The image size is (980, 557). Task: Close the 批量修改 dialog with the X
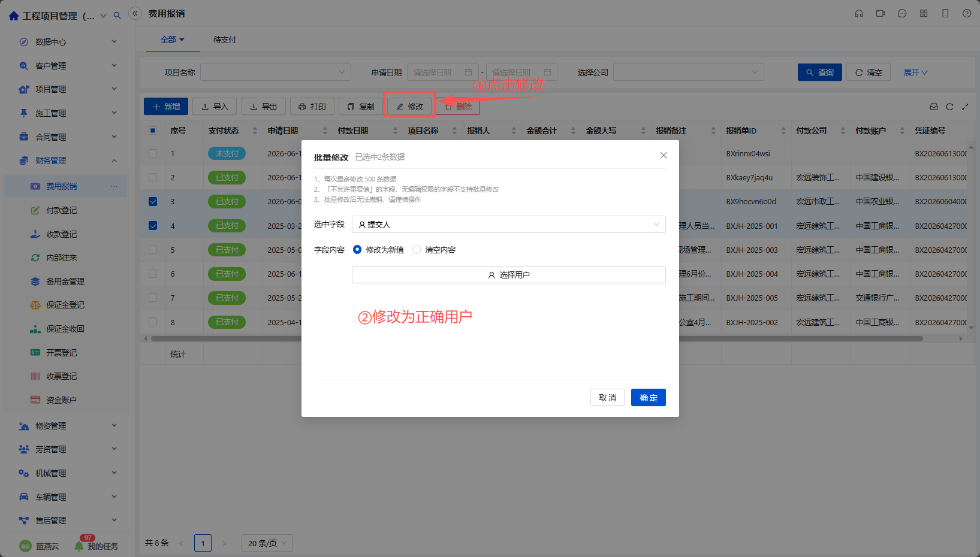point(664,155)
